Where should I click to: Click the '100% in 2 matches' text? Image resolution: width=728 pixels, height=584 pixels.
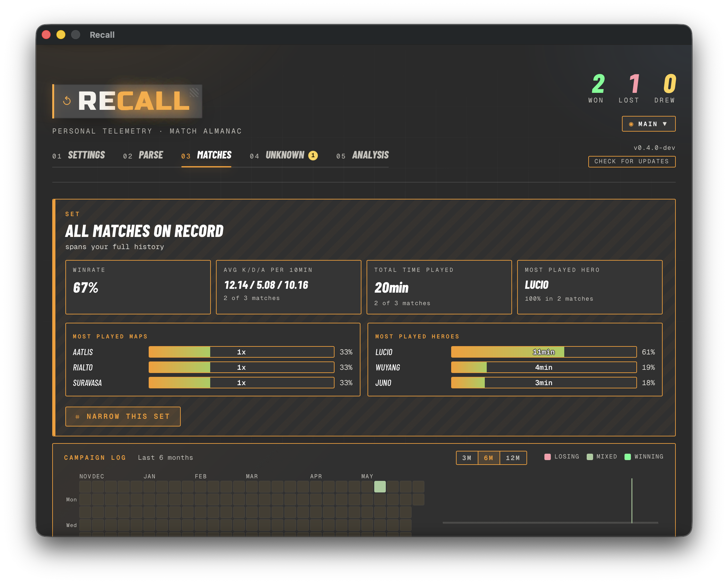pos(559,299)
